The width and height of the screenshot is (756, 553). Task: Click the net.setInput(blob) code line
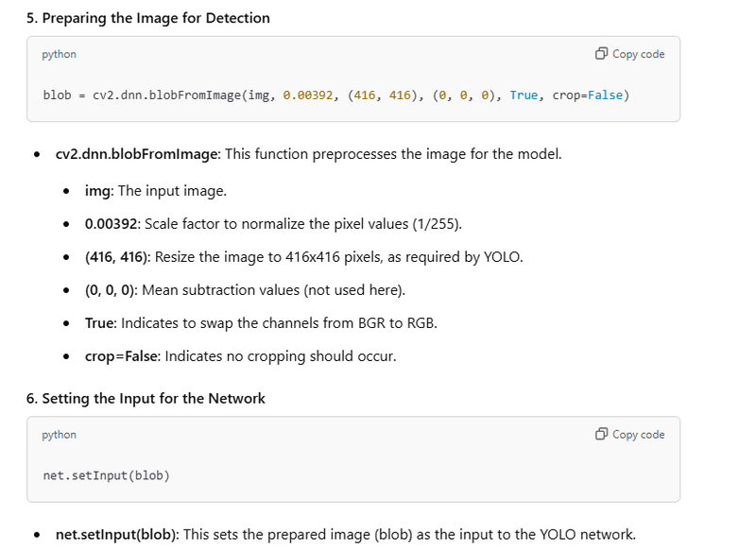pos(107,475)
